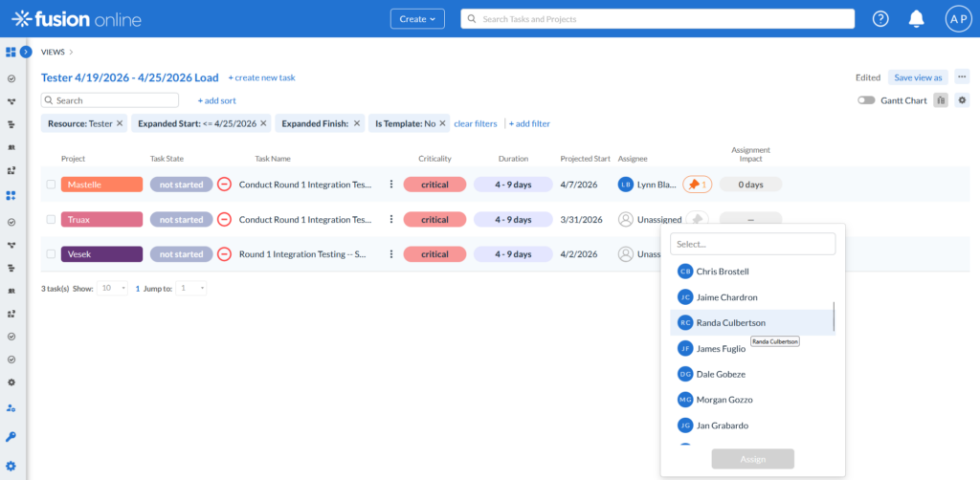Choose Dale Gobeze in the assignee list

(x=721, y=374)
